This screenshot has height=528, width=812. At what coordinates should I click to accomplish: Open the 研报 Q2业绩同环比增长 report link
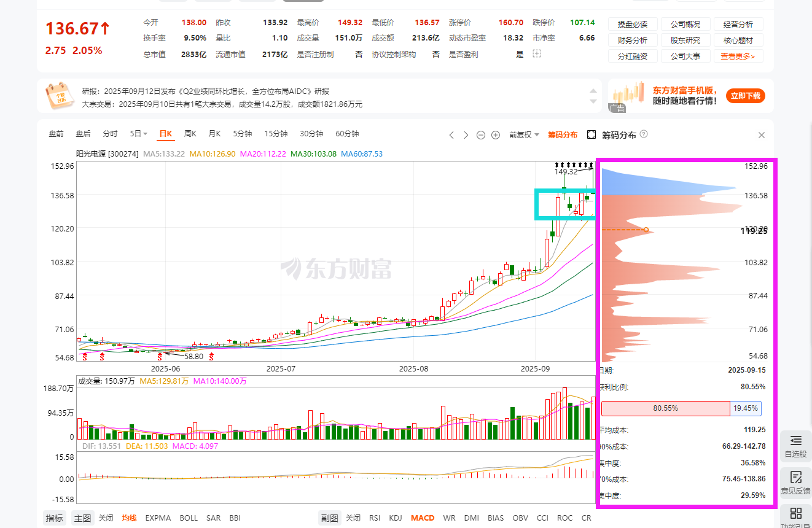coord(206,91)
